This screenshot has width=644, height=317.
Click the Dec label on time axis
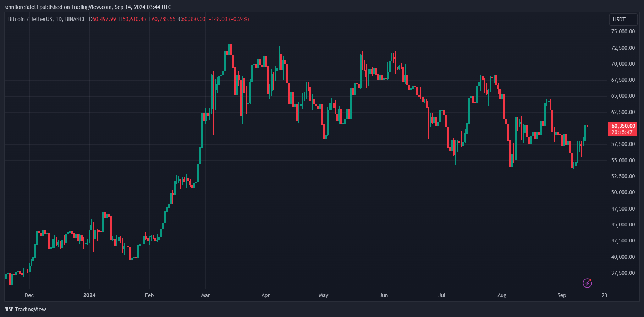29,295
